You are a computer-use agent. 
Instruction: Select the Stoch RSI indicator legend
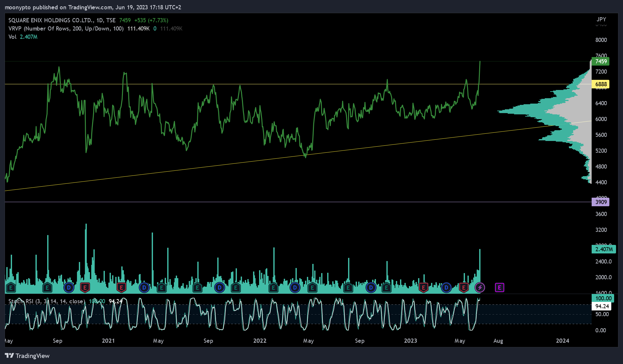pyautogui.click(x=65, y=301)
